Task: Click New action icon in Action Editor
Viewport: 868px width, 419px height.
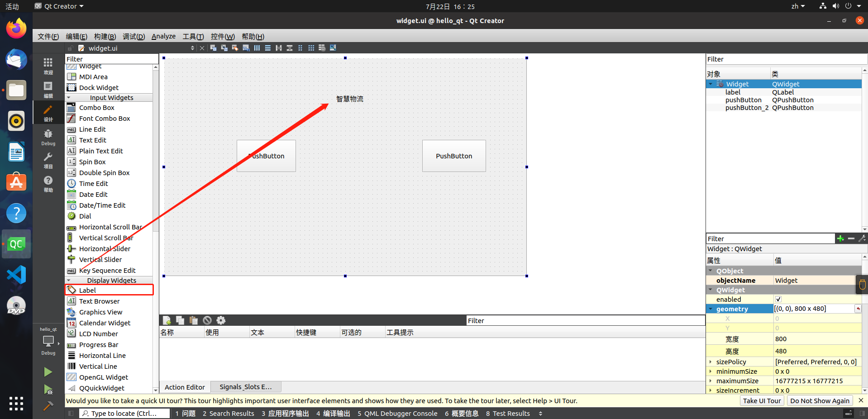Action: [167, 320]
